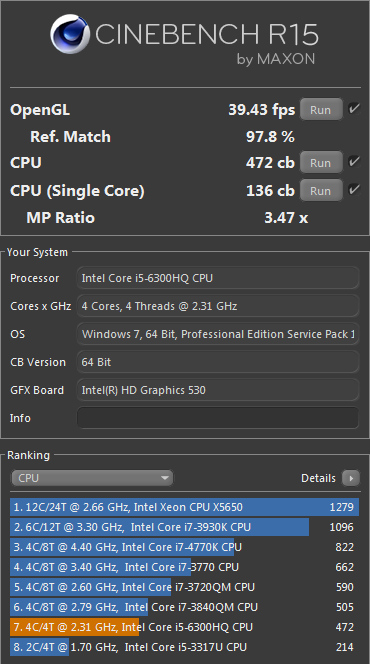Toggle the CPU test checkbox

[x=354, y=162]
